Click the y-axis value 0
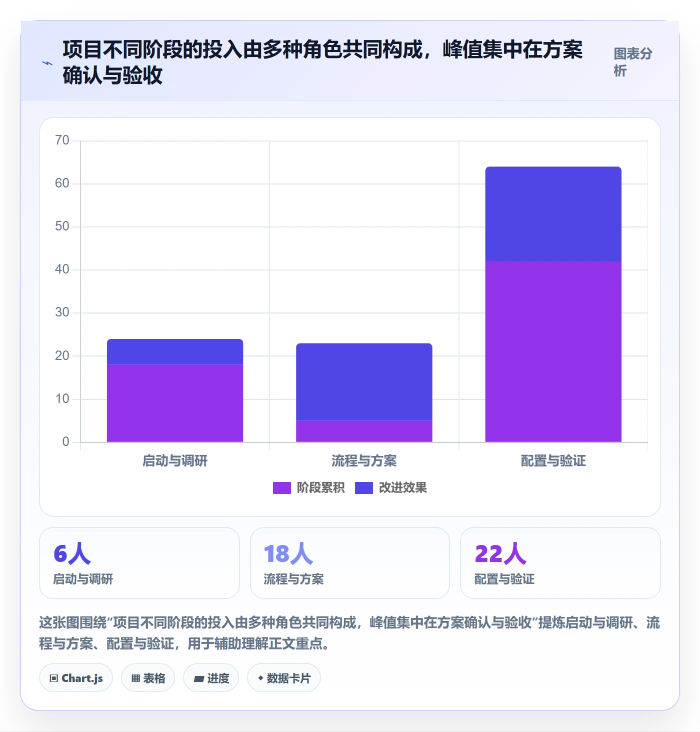The height and width of the screenshot is (732, 700). (x=65, y=442)
